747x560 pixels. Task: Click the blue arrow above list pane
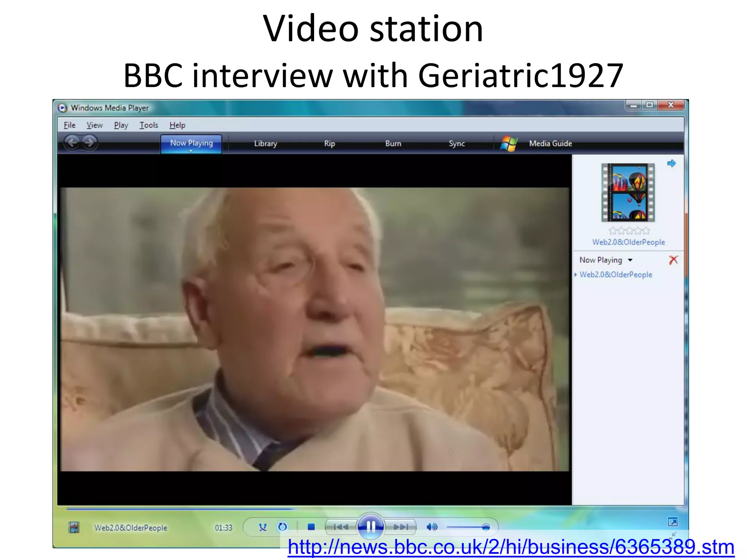(671, 163)
